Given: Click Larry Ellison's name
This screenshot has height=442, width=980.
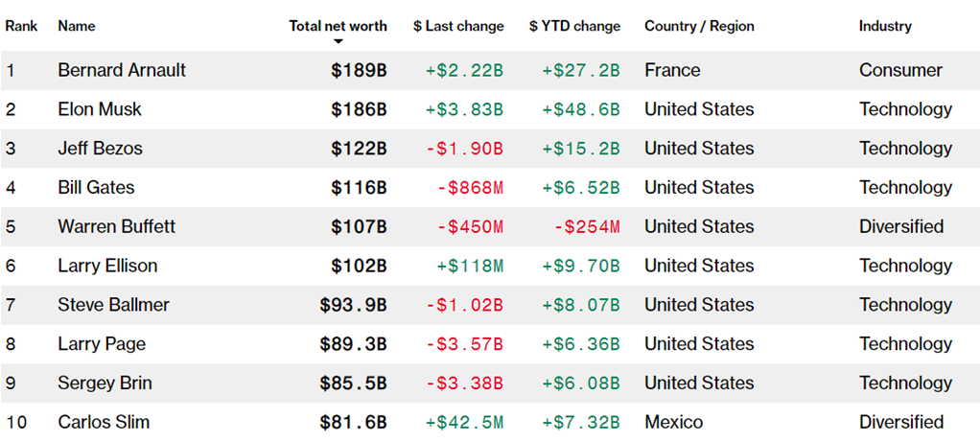Looking at the screenshot, I should coord(107,266).
